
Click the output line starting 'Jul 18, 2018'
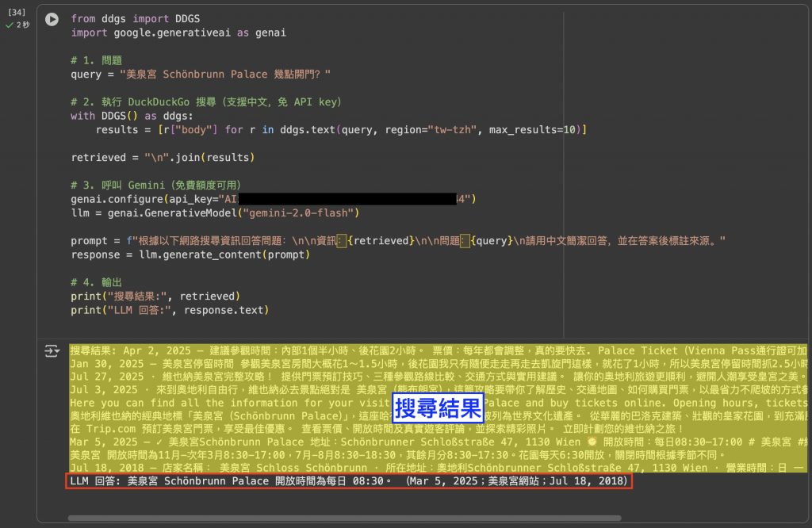pos(439,468)
